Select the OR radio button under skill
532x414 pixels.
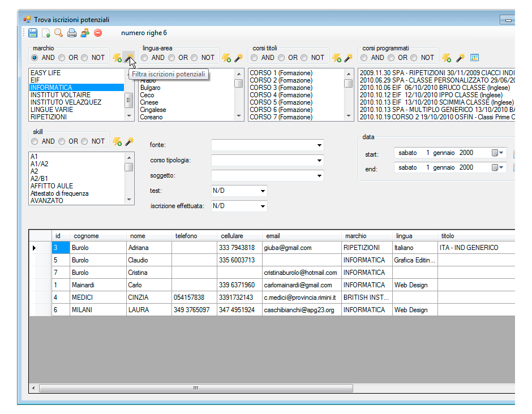(62, 141)
